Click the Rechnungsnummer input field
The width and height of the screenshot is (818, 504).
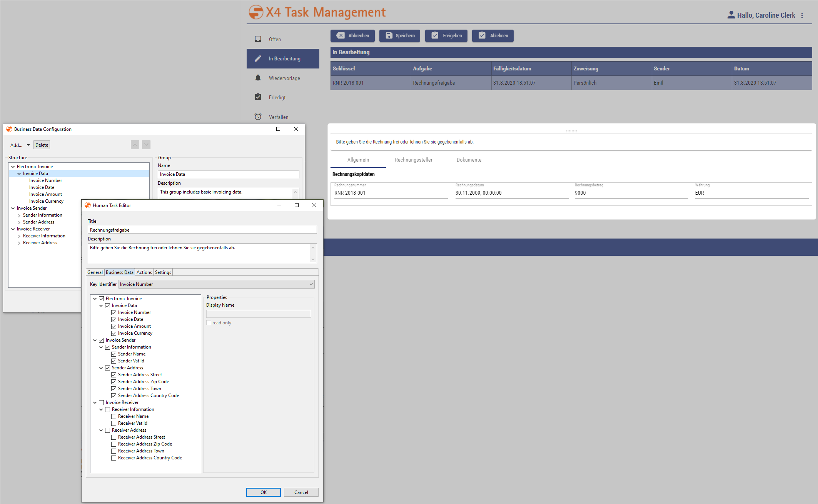(x=390, y=193)
